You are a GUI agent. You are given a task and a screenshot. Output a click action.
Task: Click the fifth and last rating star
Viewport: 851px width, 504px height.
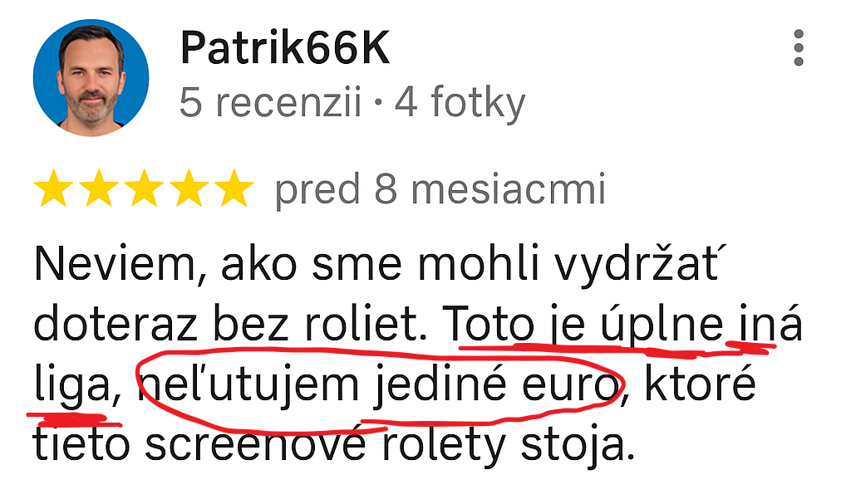(x=234, y=188)
